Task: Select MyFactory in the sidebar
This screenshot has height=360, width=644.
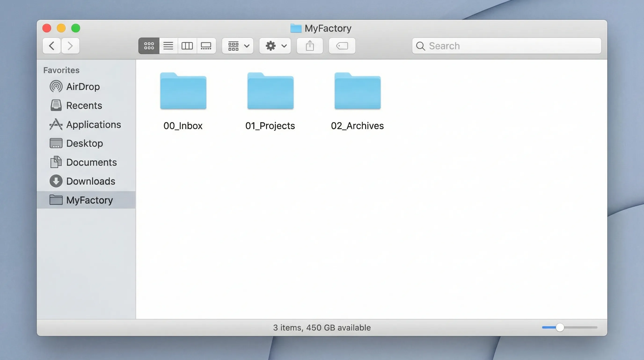Action: click(x=89, y=200)
